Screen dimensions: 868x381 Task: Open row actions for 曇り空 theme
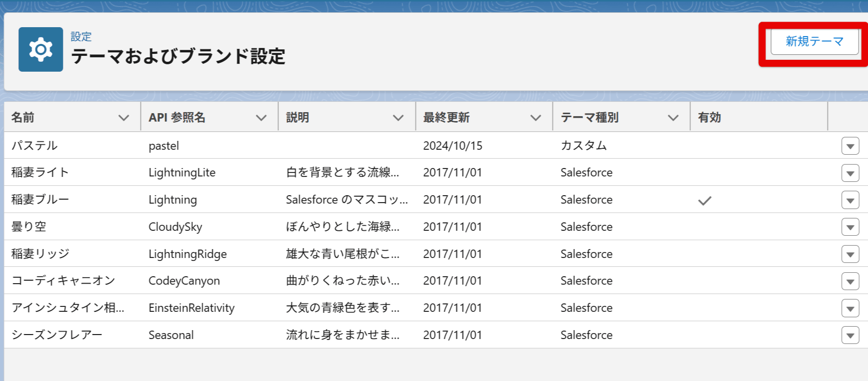(x=850, y=227)
